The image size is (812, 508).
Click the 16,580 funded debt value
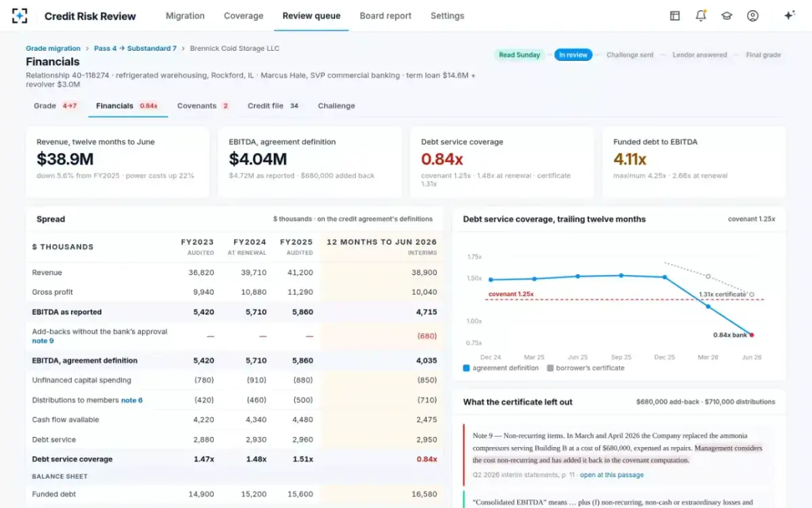click(x=424, y=494)
